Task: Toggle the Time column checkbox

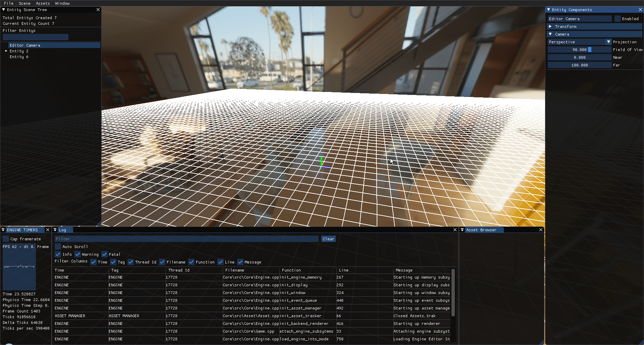Action: tap(93, 262)
